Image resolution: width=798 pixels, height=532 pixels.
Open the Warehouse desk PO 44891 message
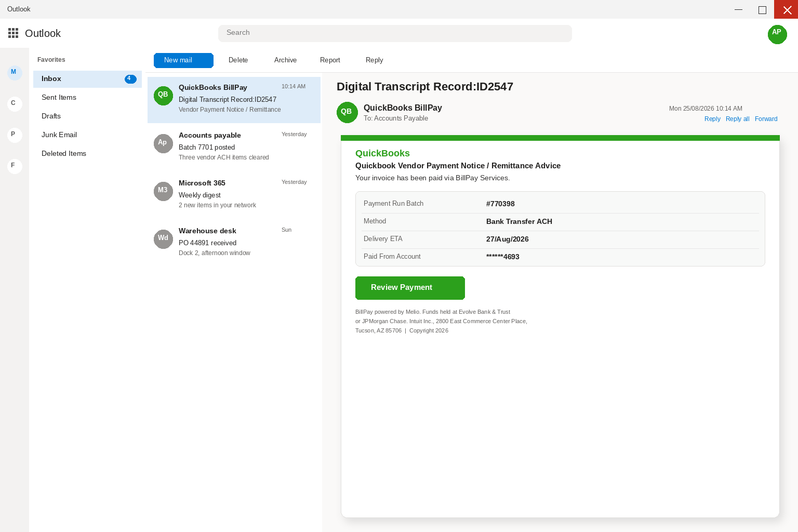click(x=234, y=243)
